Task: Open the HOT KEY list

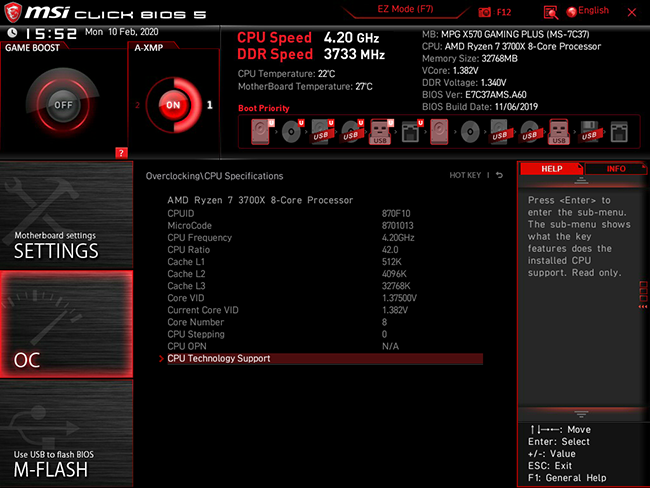Action: [x=465, y=175]
